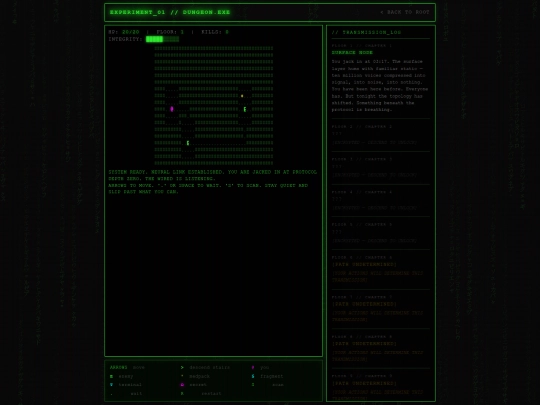Screen dimensions: 540x405
Task: Click the enemy E in the lower corridor
Action: (188, 143)
